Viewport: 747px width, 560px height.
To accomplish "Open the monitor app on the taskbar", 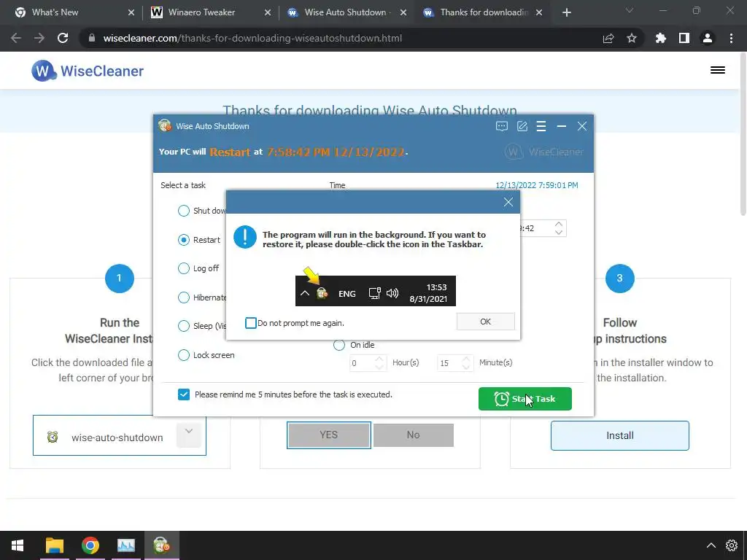I will 125,545.
